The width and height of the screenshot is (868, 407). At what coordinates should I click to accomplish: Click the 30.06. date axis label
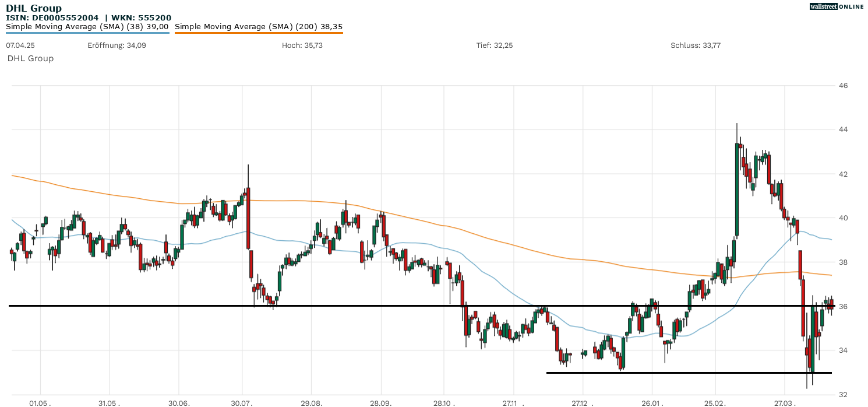coord(179,403)
